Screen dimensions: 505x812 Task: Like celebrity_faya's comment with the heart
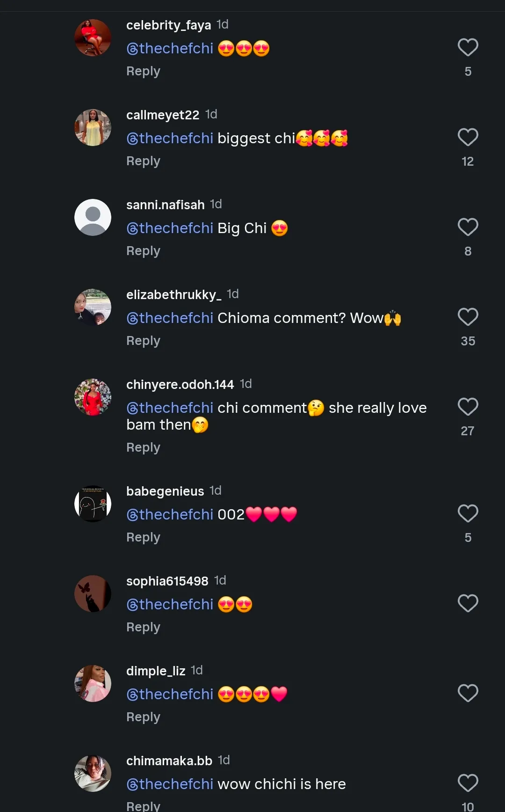pyautogui.click(x=468, y=47)
